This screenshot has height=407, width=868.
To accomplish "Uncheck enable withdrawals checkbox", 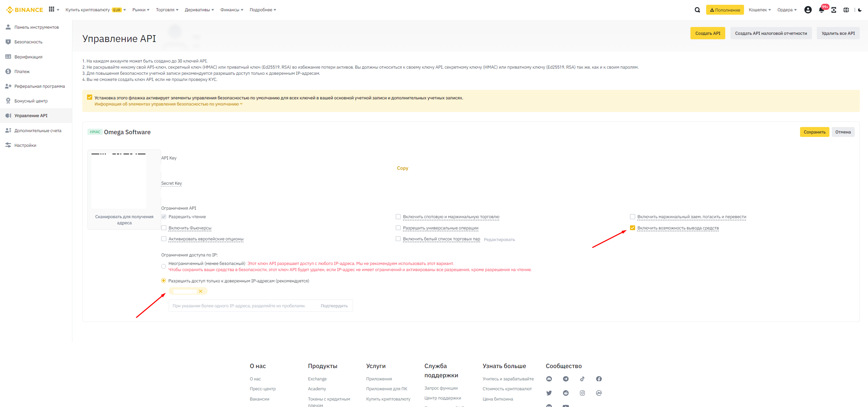I will [x=632, y=228].
